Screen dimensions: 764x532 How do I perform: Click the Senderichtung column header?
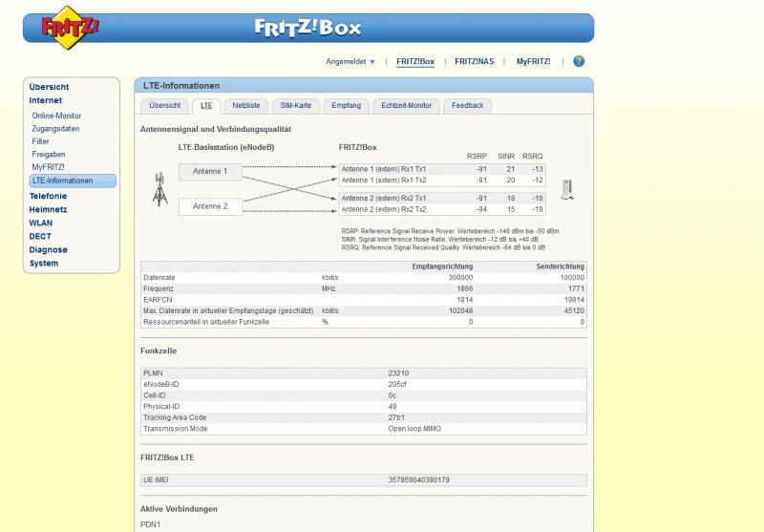pyautogui.click(x=560, y=266)
